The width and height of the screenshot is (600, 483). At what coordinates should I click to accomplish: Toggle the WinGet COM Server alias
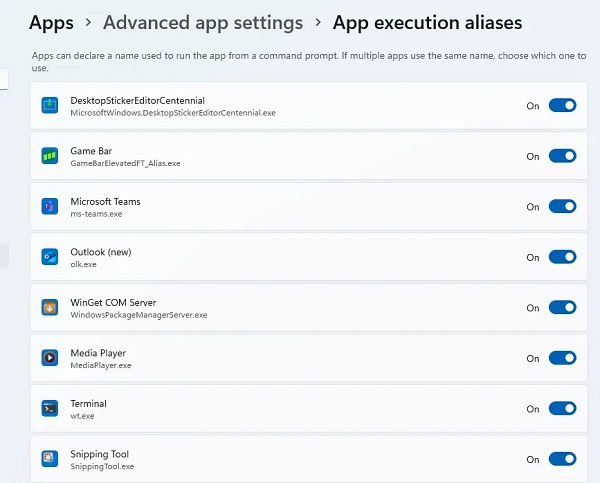pos(562,307)
